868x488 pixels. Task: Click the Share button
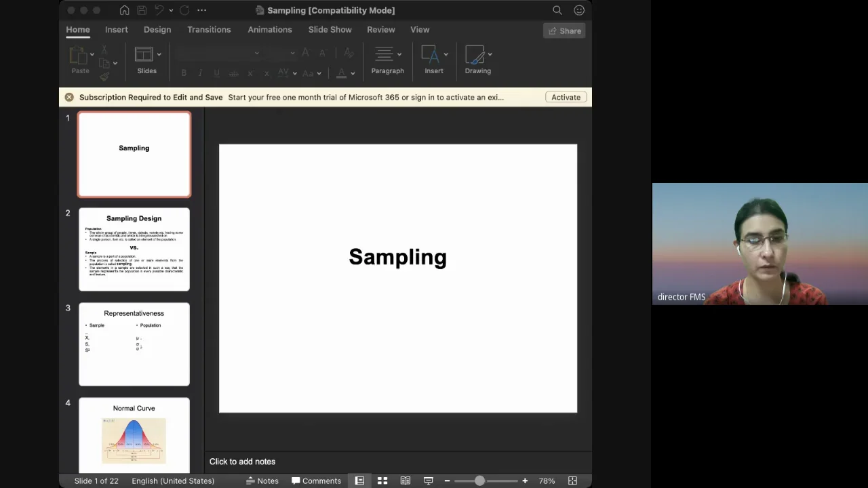564,30
